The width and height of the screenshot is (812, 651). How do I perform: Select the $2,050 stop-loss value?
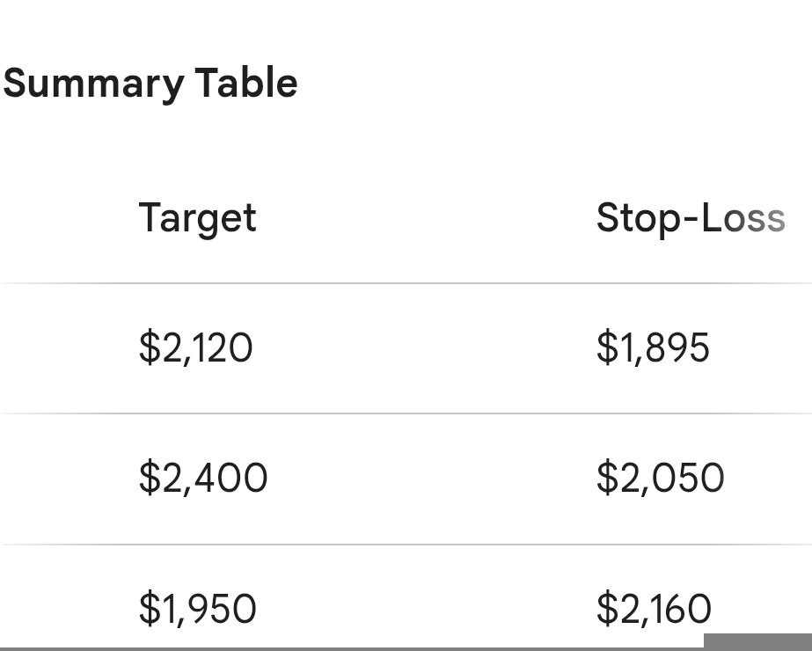click(x=660, y=478)
